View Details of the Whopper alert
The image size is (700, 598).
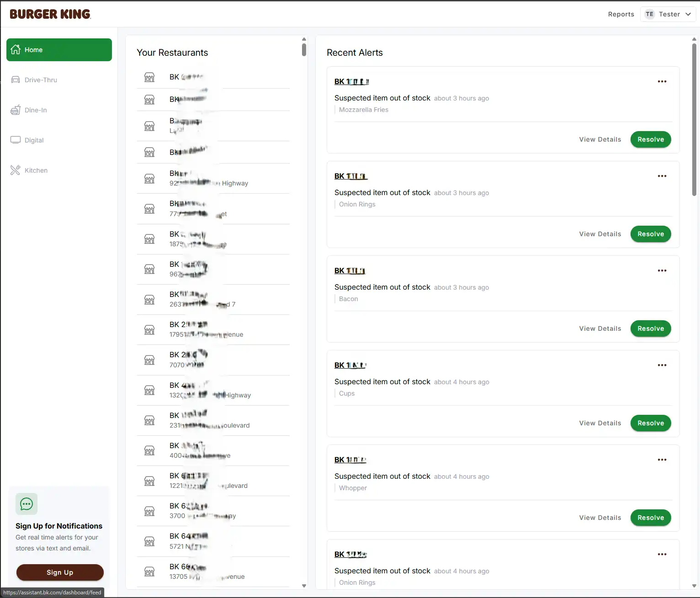click(600, 518)
